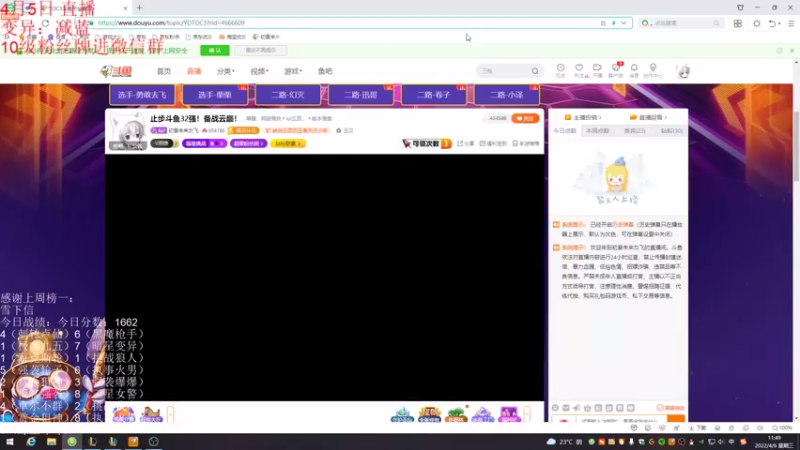Viewport: 800px width, 450px height.
Task: Select the 直播 nav item
Action: [194, 71]
